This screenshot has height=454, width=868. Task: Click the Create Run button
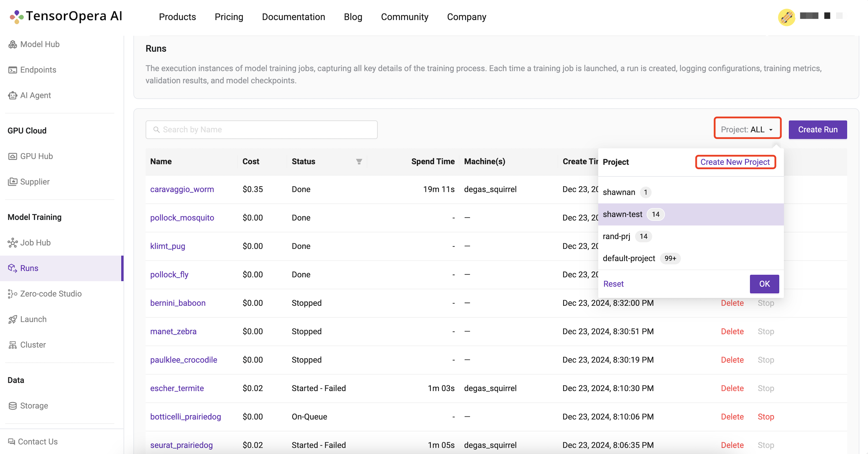[x=818, y=130]
